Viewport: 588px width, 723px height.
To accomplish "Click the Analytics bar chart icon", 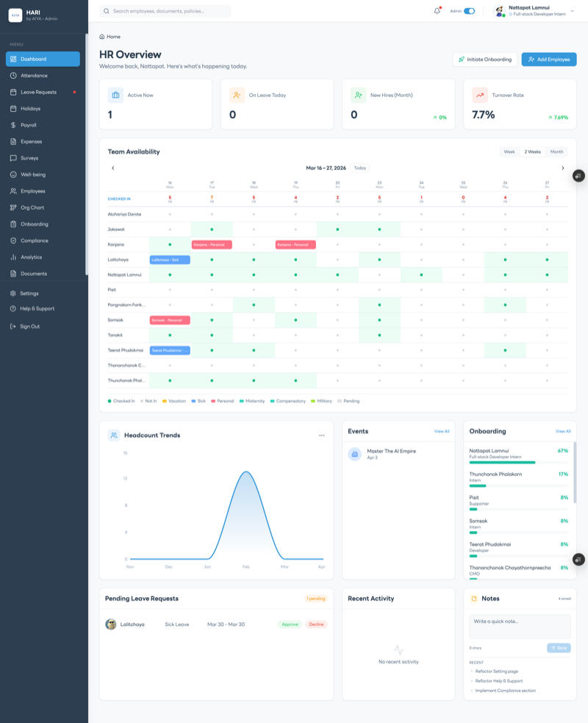I will pyautogui.click(x=13, y=257).
